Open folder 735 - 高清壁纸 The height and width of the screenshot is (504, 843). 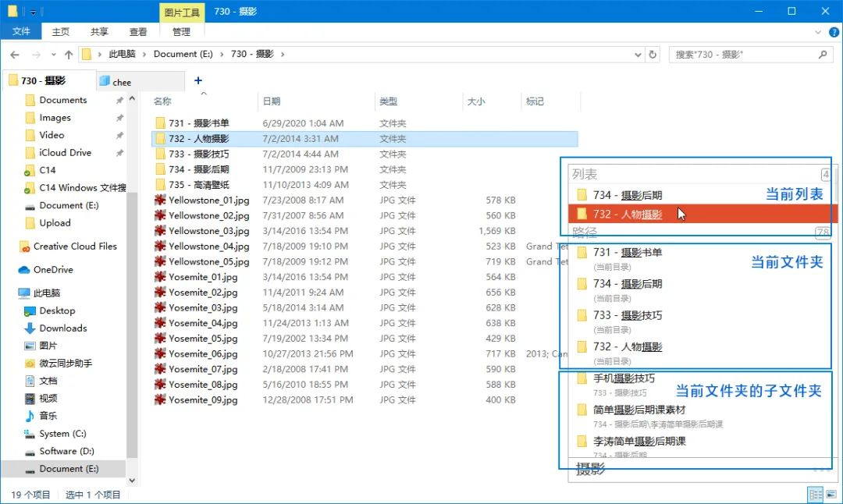point(198,184)
